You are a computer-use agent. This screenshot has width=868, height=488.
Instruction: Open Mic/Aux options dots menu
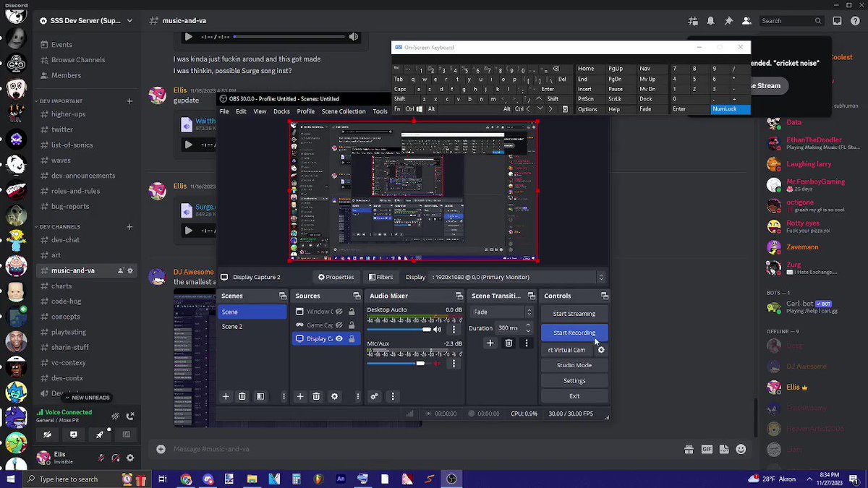point(454,364)
